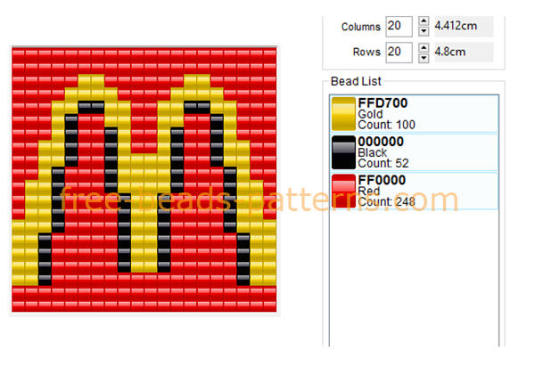Click the 000000 hex code text
The image size is (535, 392).
point(381,142)
